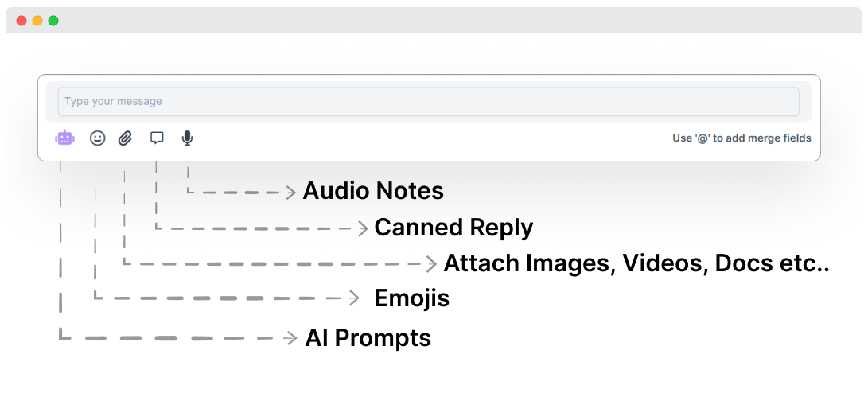Minimize the window using the yellow button
The height and width of the screenshot is (393, 868).
click(37, 21)
